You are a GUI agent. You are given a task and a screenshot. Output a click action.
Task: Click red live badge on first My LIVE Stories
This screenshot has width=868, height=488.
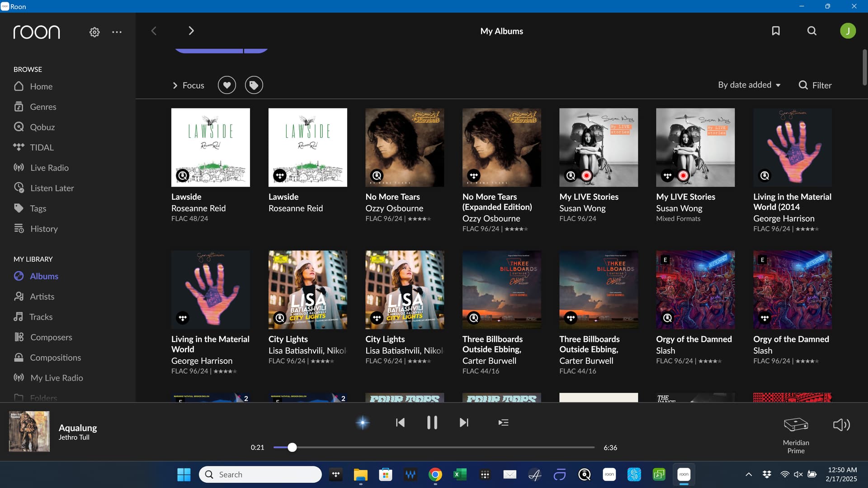tap(586, 175)
